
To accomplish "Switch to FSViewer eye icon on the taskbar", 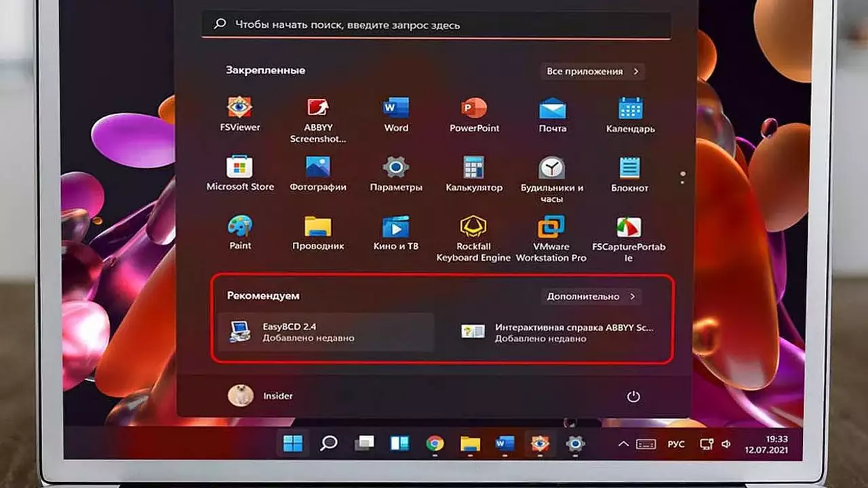I will coord(540,444).
